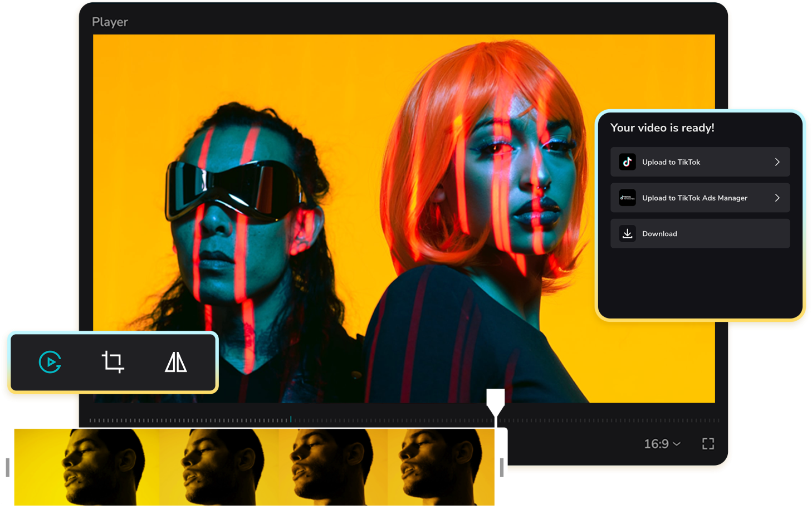Choose Upload to TikTok Ads Manager
This screenshot has height=519, width=812.
(700, 198)
